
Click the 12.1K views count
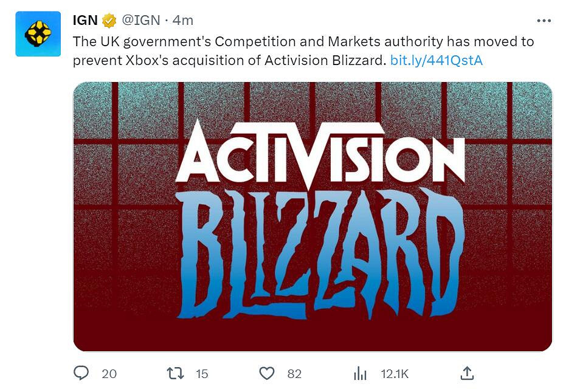[x=394, y=374]
